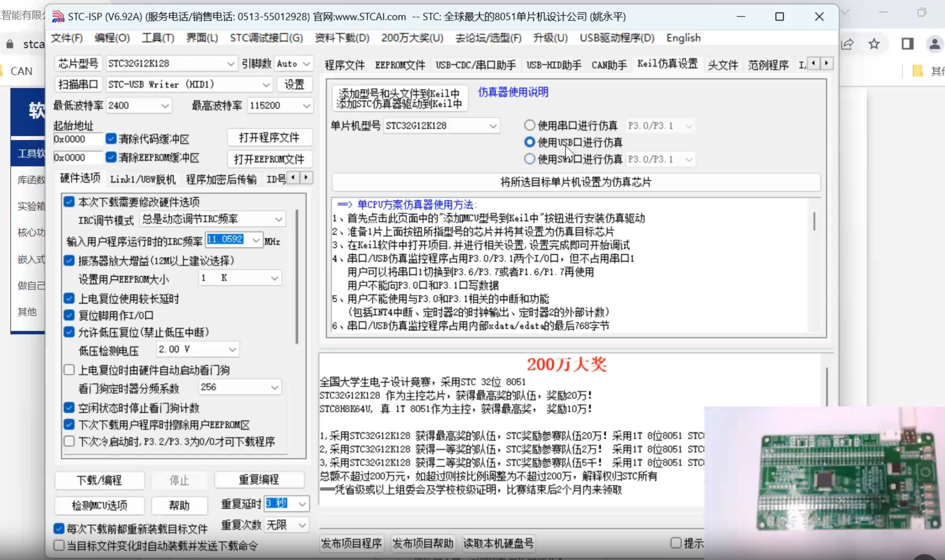Screen dimensions: 945x560
Task: Open 重复延时 dropdown
Action: [x=287, y=503]
